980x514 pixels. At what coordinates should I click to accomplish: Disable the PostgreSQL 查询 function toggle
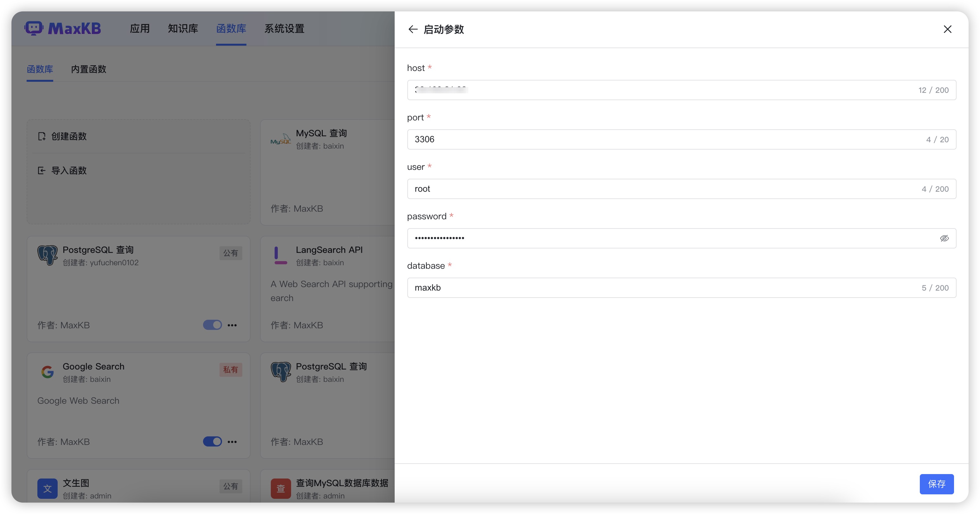[x=212, y=325]
